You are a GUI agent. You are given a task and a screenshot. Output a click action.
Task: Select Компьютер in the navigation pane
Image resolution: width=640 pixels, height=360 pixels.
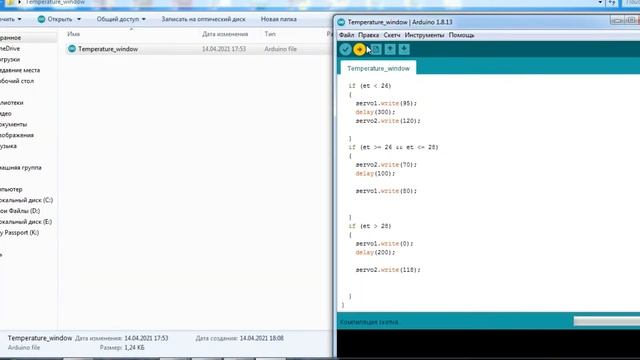(x=11, y=189)
